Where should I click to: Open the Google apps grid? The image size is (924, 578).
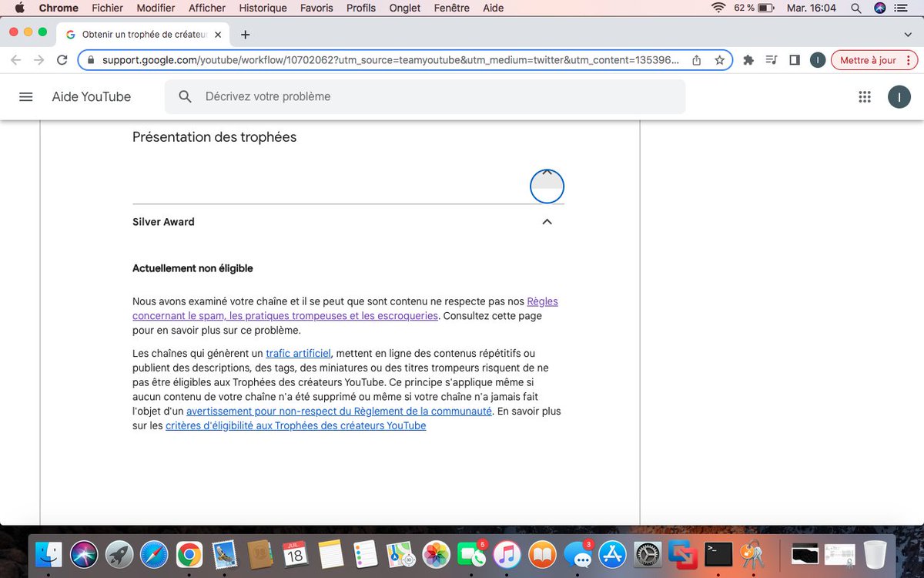(x=864, y=97)
